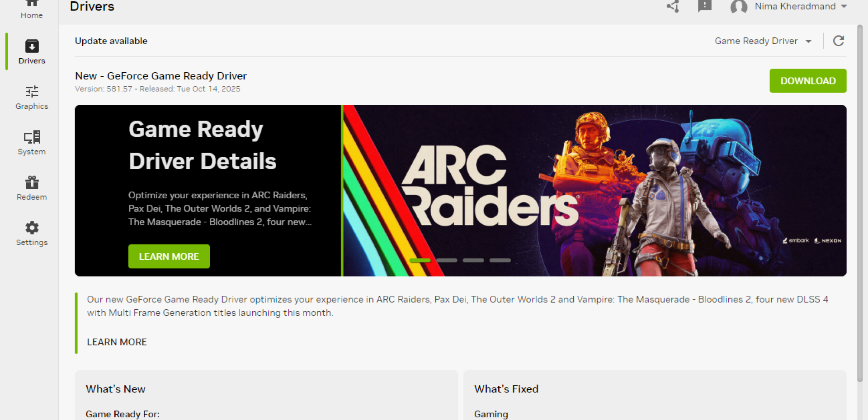Image resolution: width=868 pixels, height=420 pixels.
Task: Switch to the fourth carousel slide
Action: 500,261
